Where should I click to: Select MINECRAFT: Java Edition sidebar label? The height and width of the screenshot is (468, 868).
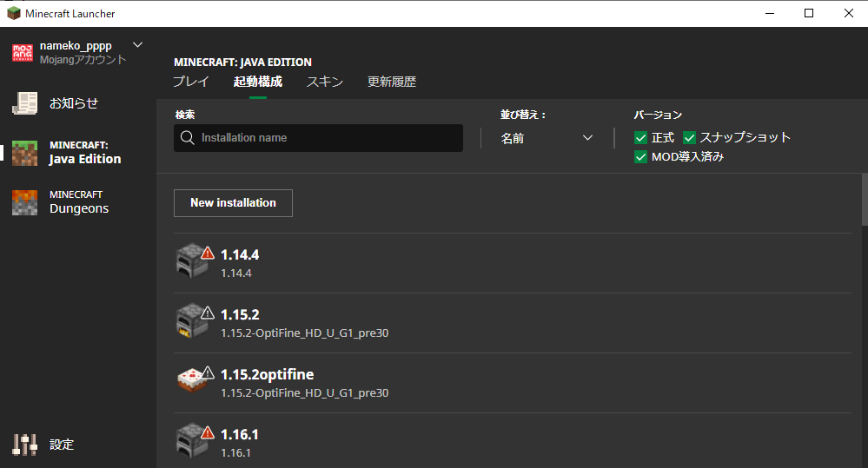click(85, 153)
